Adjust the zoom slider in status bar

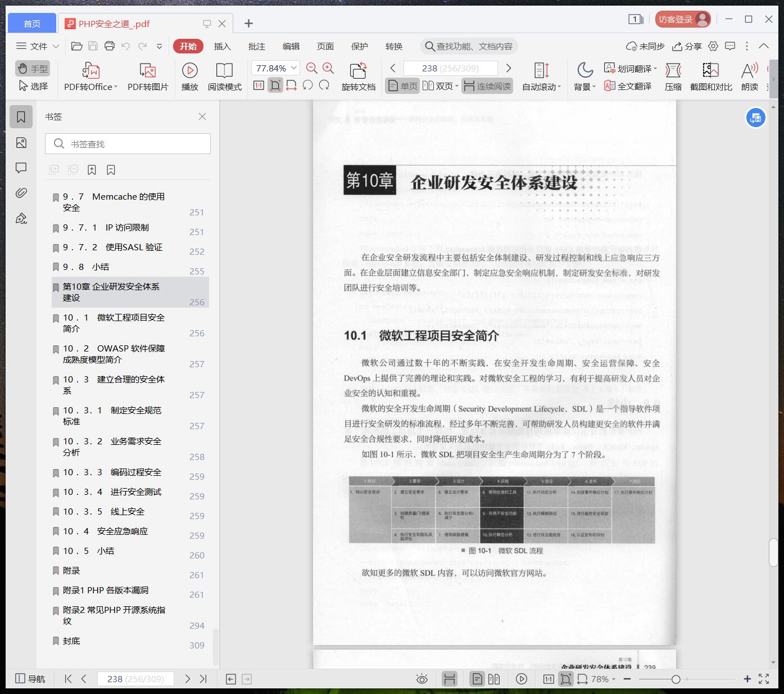pyautogui.click(x=676, y=679)
